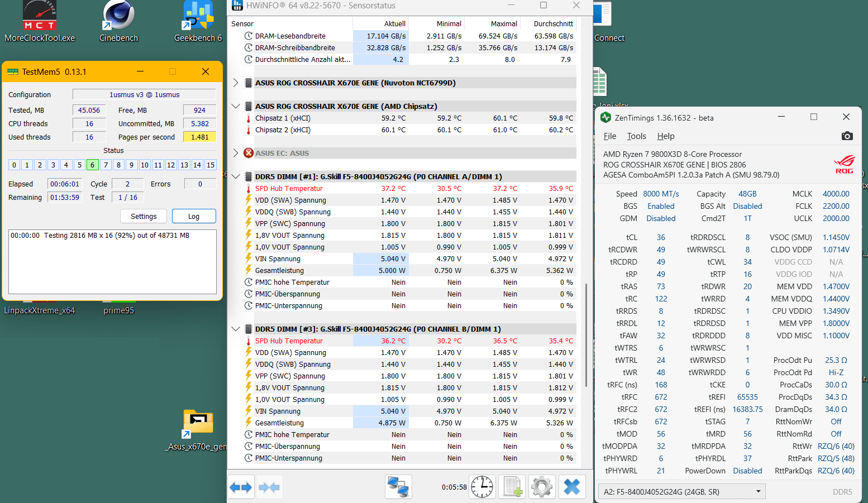Open HWiNFO network remote monitor icon
This screenshot has width=868, height=503.
(x=398, y=487)
